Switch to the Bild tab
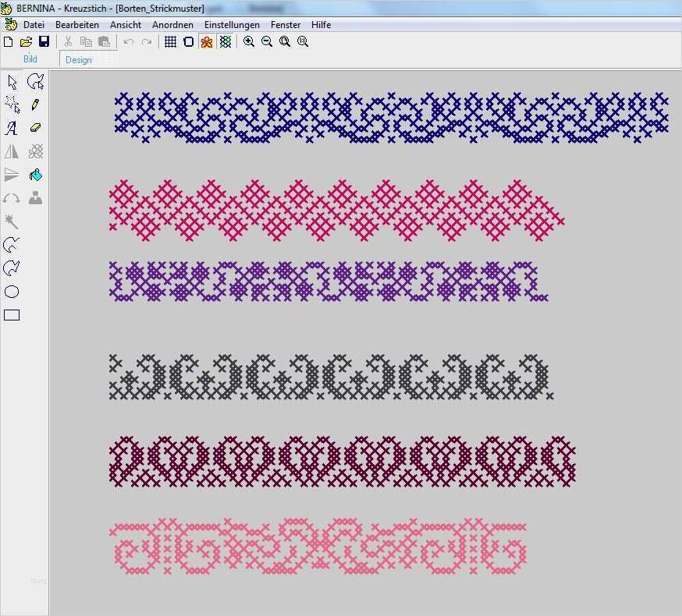Image resolution: width=682 pixels, height=616 pixels. [30, 58]
